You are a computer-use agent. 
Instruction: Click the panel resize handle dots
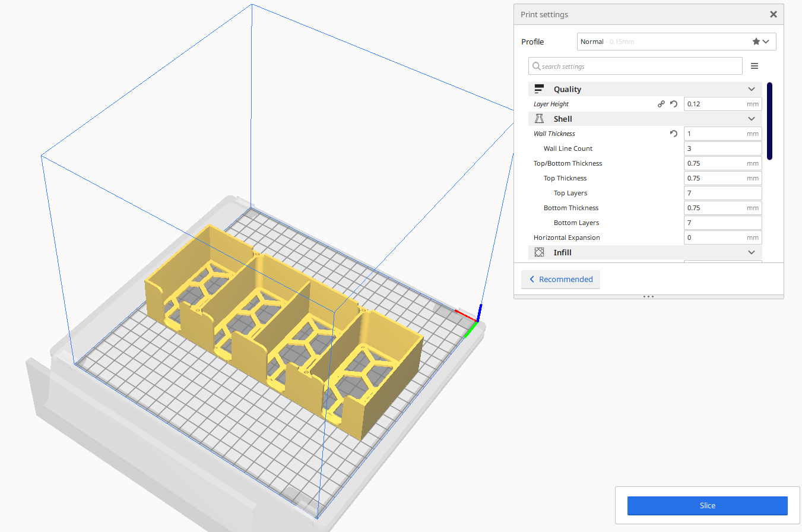coord(648,296)
